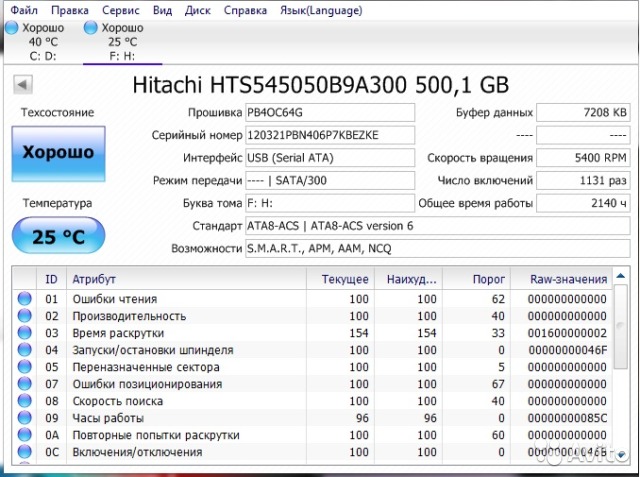Select the Включения/отключения attribute name
The width and height of the screenshot is (640, 477).
tap(137, 452)
